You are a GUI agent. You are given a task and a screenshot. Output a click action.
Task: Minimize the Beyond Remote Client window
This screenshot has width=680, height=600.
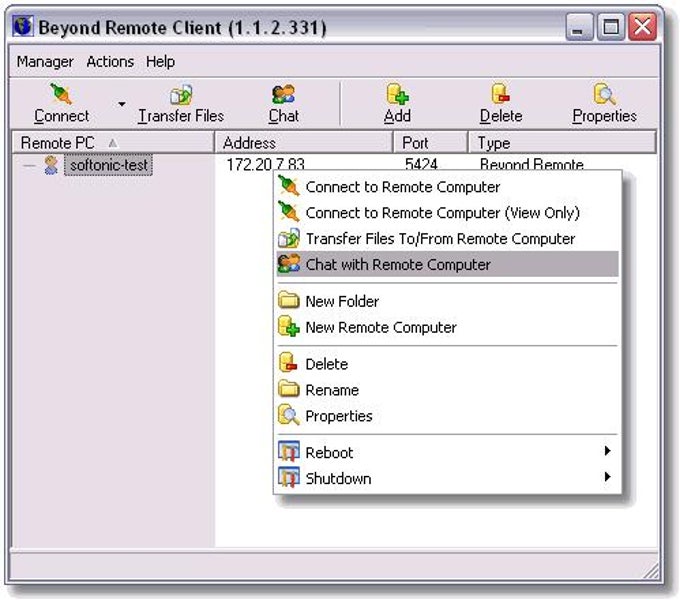pyautogui.click(x=579, y=27)
